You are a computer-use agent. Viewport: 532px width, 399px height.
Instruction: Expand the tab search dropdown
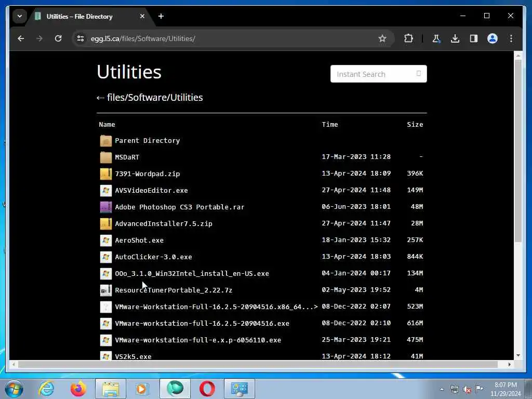point(20,16)
